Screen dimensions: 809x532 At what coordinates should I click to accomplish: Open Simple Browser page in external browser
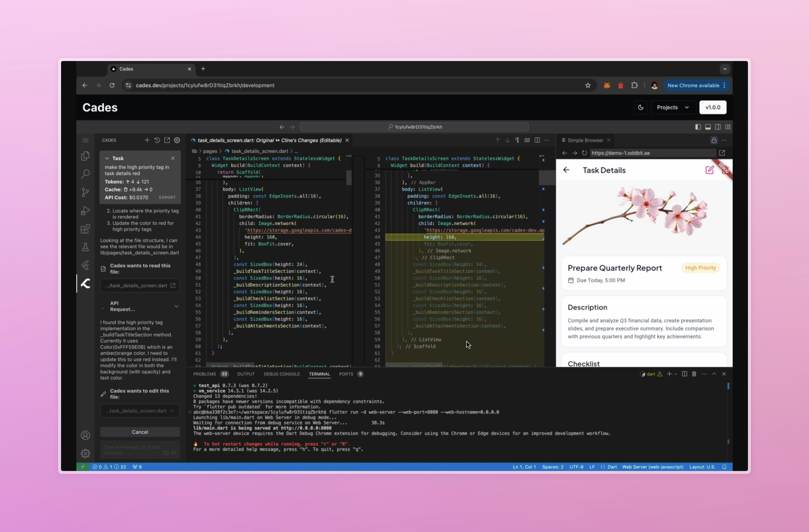point(722,153)
